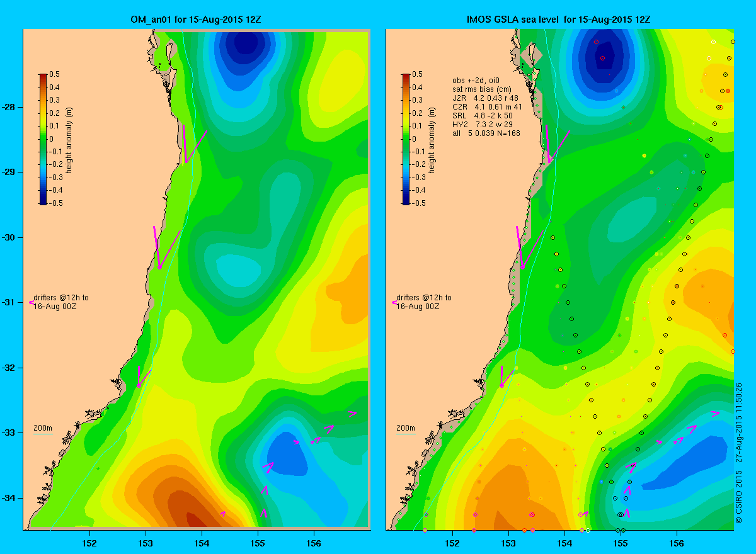Click left panel "height anomaly (m)" axis label
The image size is (756, 554).
pos(69,139)
